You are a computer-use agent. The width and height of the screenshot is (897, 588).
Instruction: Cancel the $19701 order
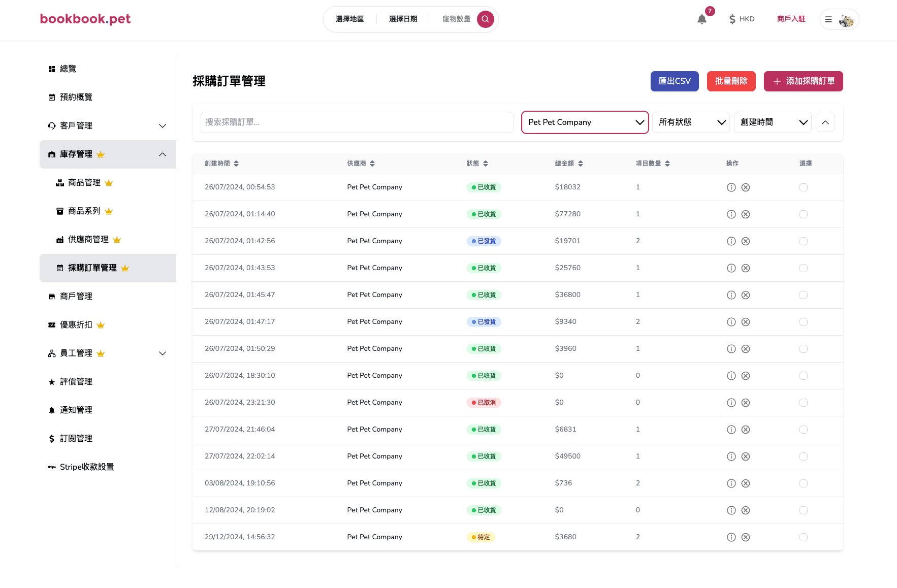point(746,241)
